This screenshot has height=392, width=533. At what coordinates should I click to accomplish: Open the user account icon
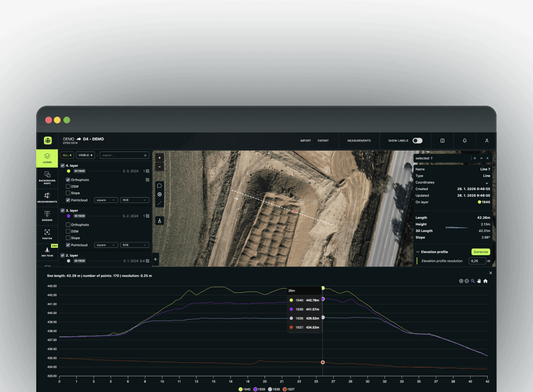point(486,141)
